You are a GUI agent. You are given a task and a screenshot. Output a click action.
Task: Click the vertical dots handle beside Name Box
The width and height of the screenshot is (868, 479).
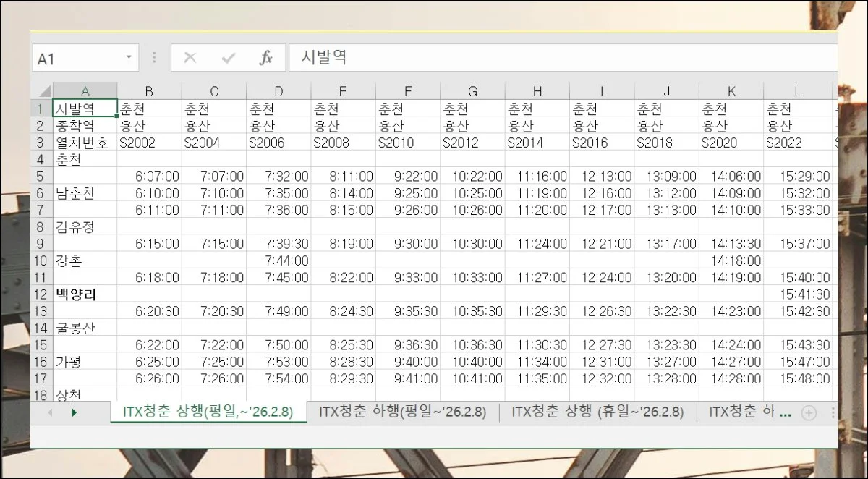click(x=154, y=58)
